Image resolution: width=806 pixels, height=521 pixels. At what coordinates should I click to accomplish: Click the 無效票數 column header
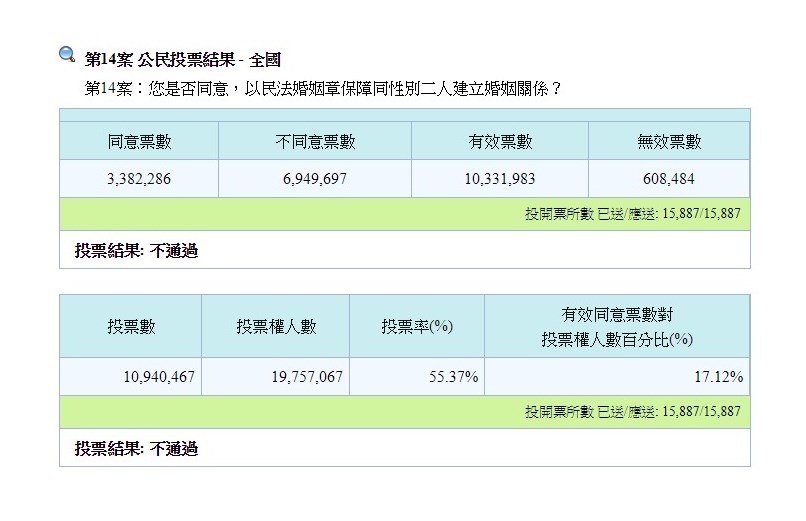click(669, 141)
